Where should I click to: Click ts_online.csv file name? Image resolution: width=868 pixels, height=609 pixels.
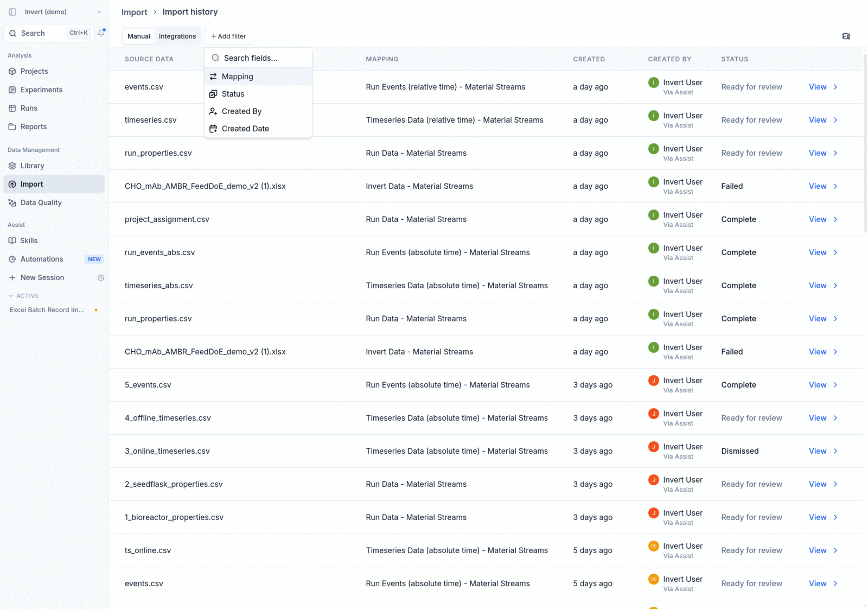point(148,550)
